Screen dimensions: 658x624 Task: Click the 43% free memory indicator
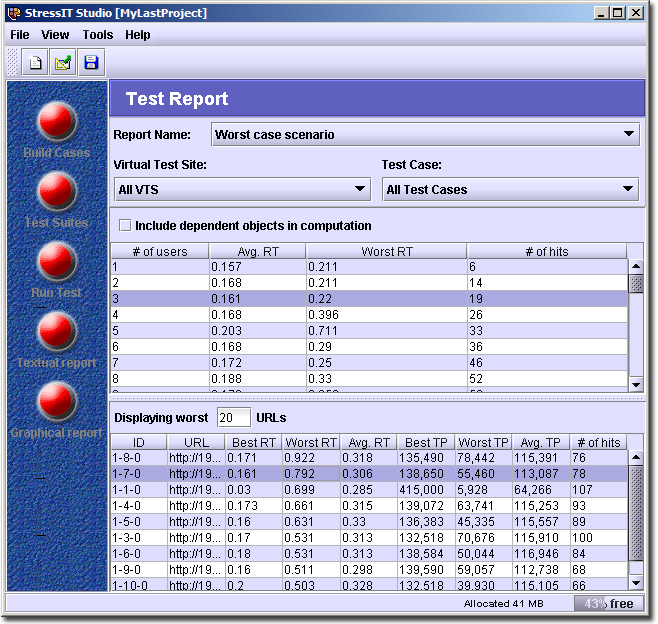pyautogui.click(x=609, y=603)
